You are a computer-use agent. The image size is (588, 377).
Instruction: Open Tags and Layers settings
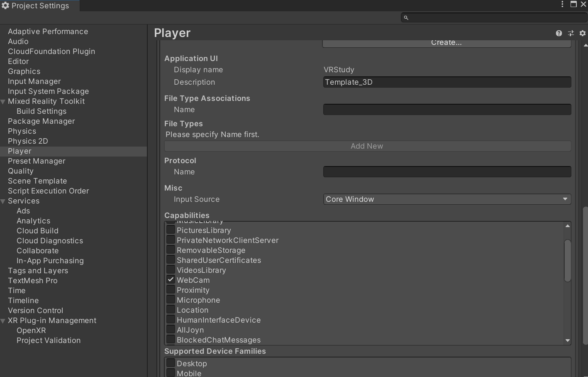(x=38, y=271)
